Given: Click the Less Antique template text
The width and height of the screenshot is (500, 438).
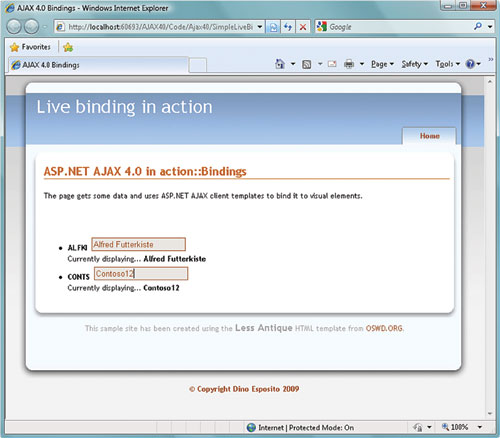Looking at the screenshot, I should [x=264, y=328].
